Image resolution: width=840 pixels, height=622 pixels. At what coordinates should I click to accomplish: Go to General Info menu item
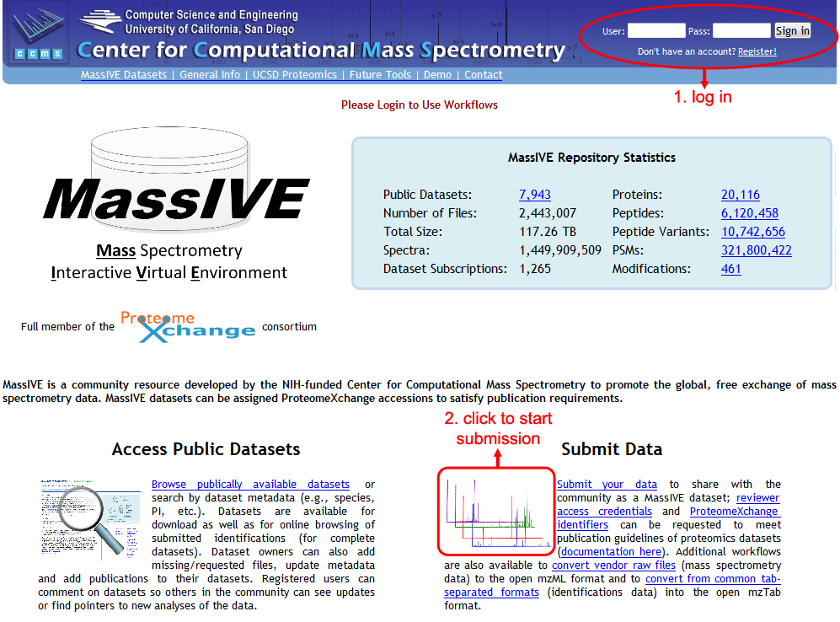point(210,75)
